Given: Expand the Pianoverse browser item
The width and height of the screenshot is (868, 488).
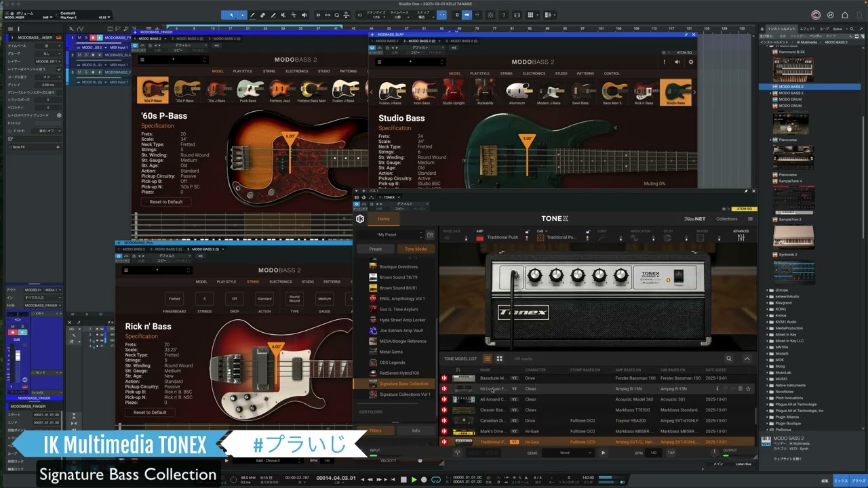Looking at the screenshot, I should [x=770, y=140].
